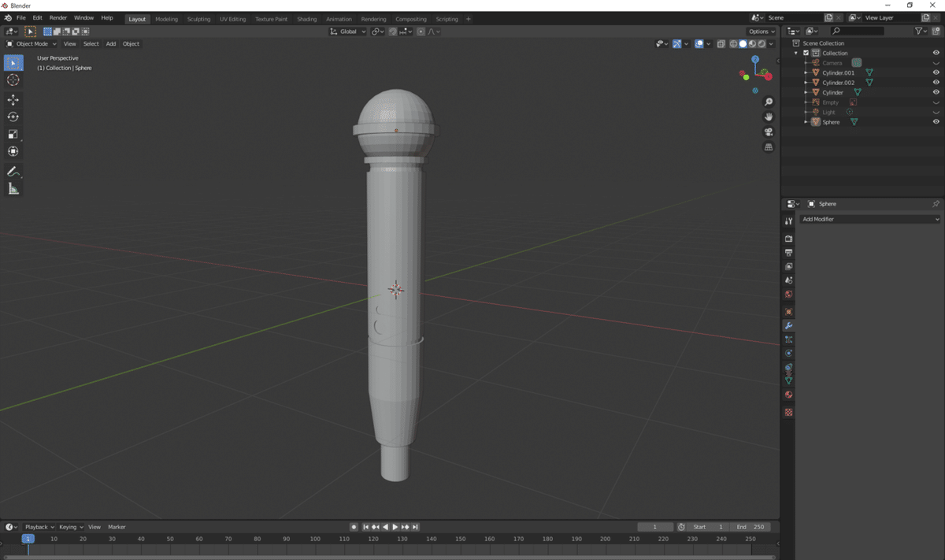Open the File menu
This screenshot has height=560, width=945.
21,18
